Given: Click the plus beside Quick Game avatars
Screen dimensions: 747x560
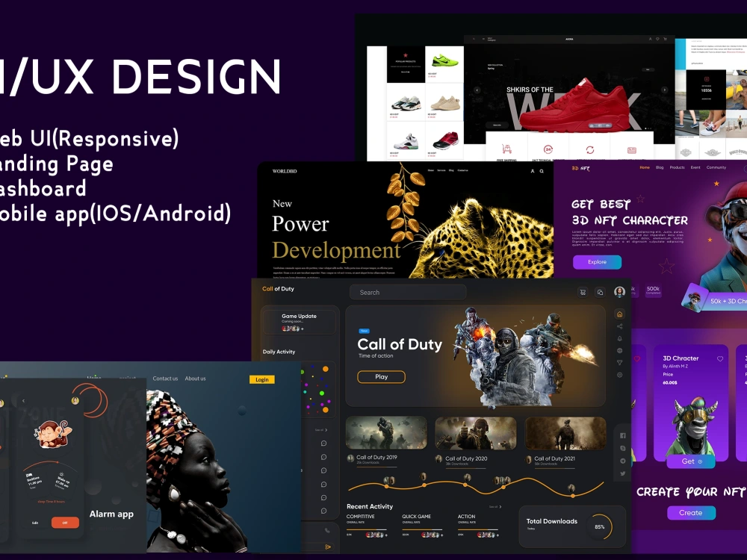Looking at the screenshot, I should 442,535.
